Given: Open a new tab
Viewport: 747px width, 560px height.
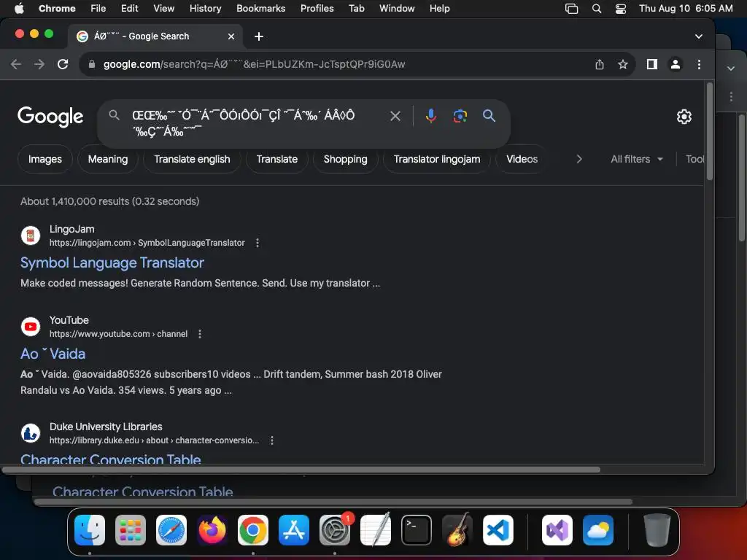Looking at the screenshot, I should 259,36.
